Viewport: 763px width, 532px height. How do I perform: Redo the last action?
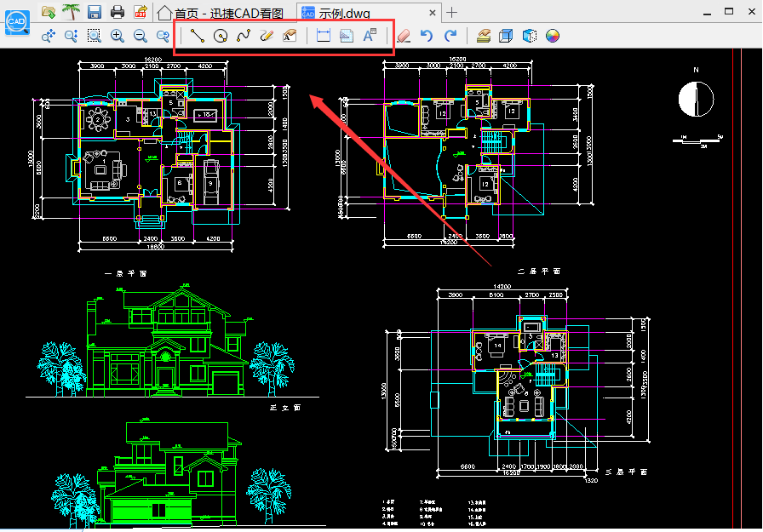450,36
